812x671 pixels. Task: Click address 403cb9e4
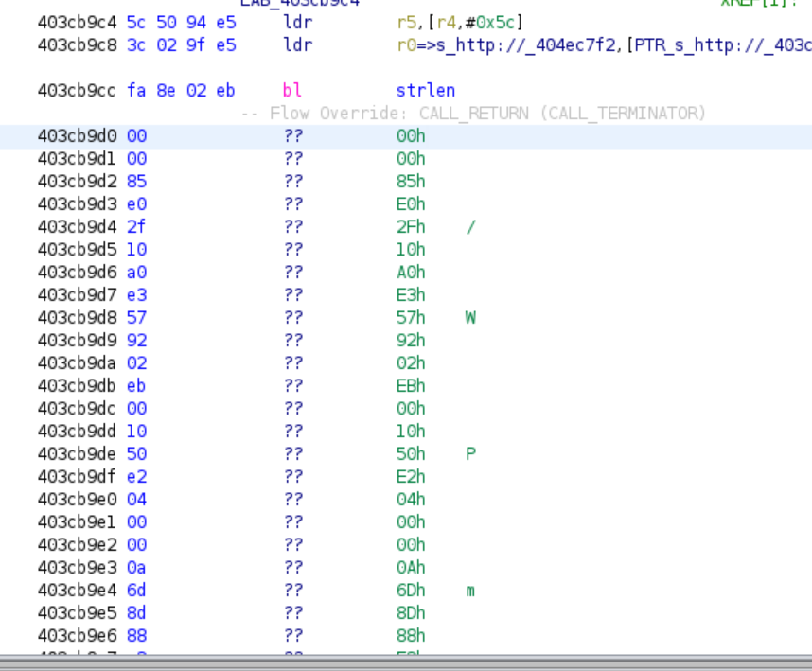(78, 591)
